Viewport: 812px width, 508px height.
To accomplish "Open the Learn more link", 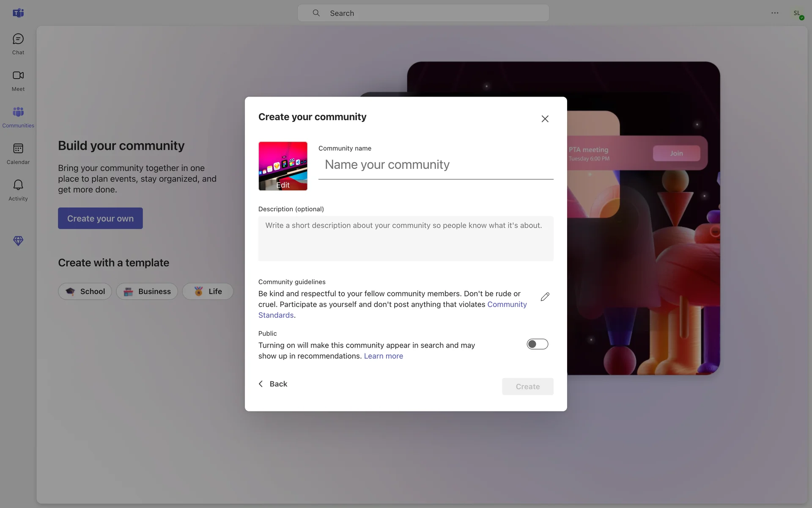I will point(383,356).
